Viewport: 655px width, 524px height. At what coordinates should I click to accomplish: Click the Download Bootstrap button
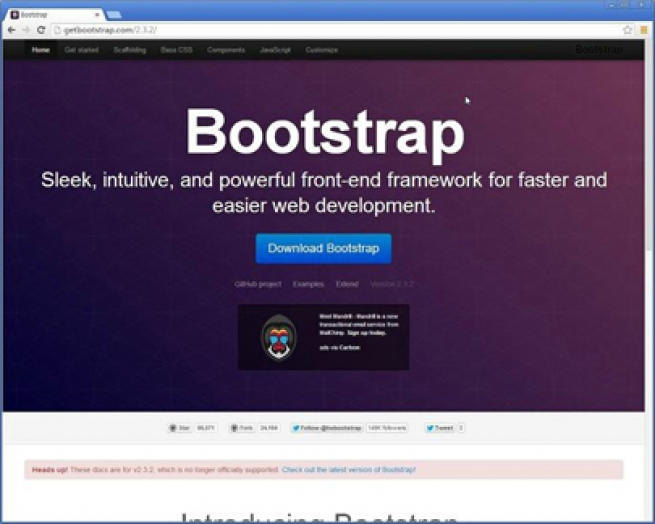[323, 249]
